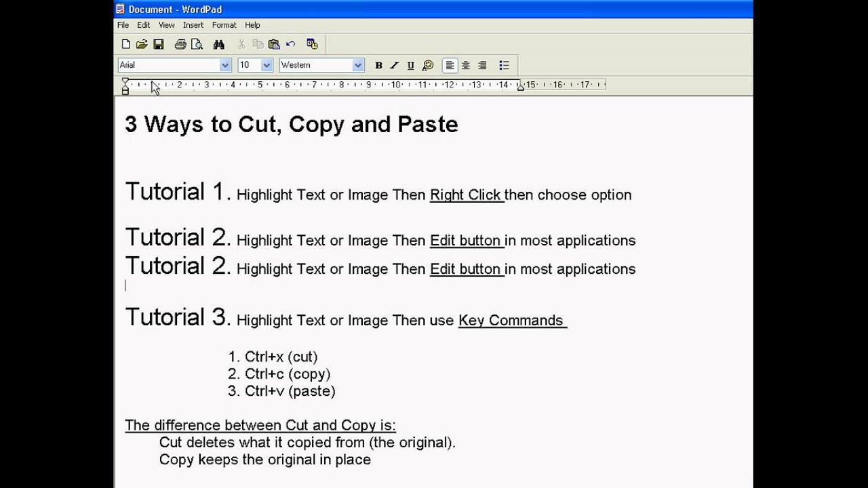Click the 'Tutorial 3.' text
This screenshot has height=488, width=868.
point(178,317)
